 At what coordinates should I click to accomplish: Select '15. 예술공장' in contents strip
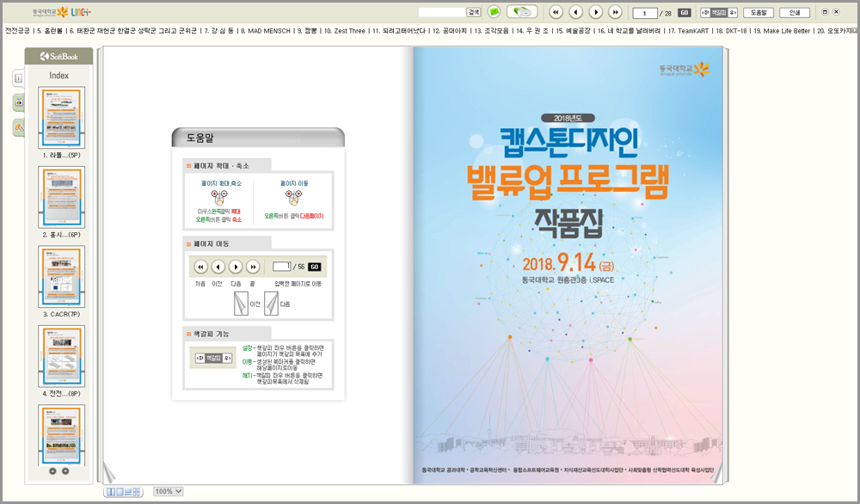(x=573, y=31)
